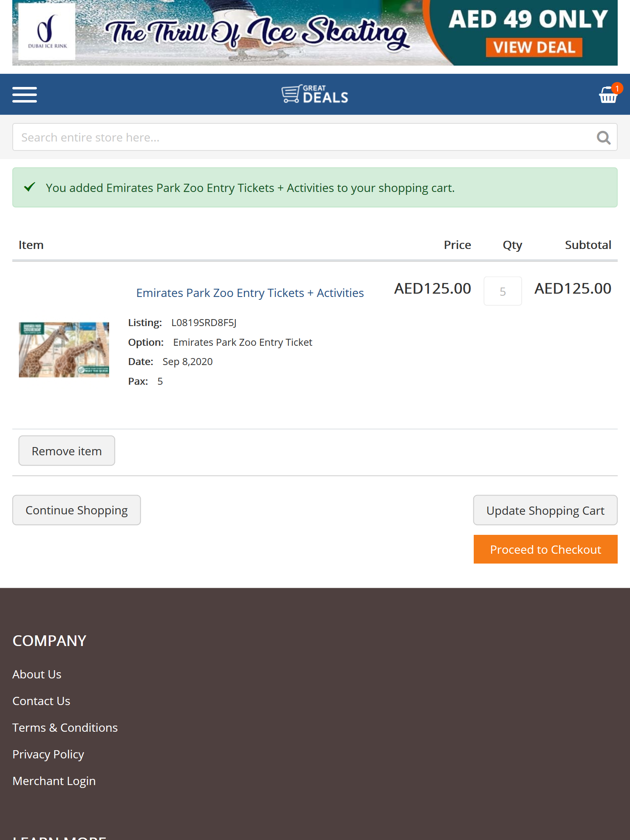Screen dimensions: 630x840
Task: Open Terms & Conditions link
Action: click(x=65, y=728)
